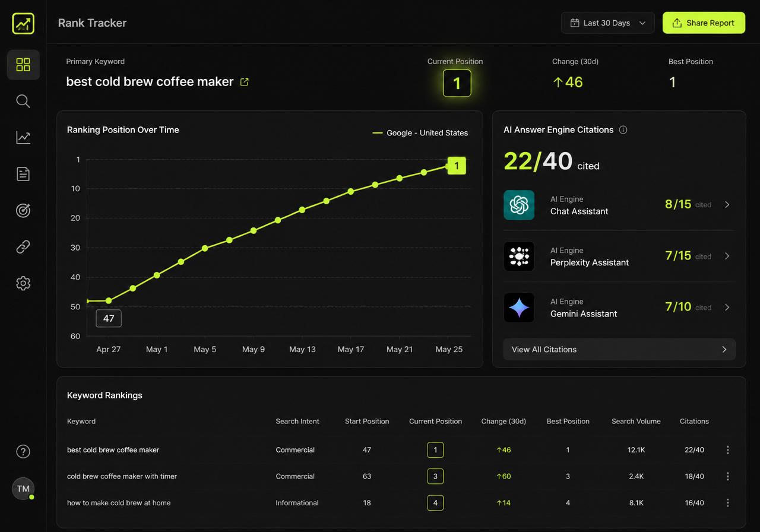This screenshot has height=532, width=760.
Task: Click the keyword 'cold brew coffee maker with timer'
Action: coord(122,476)
